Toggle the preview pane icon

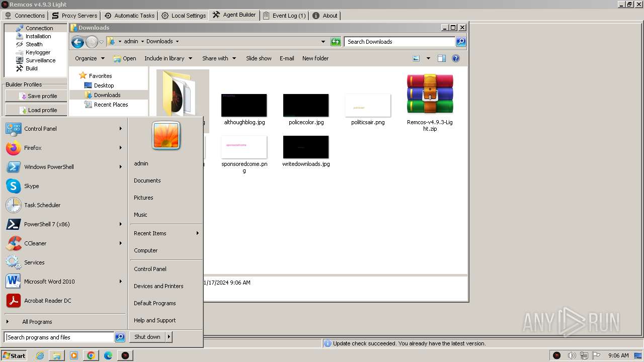[441, 58]
